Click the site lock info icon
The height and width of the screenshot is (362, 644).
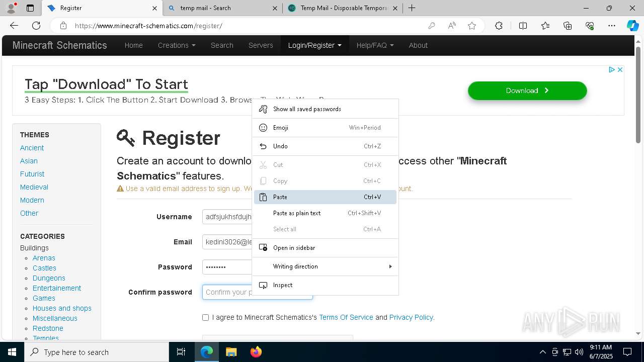(63, 26)
